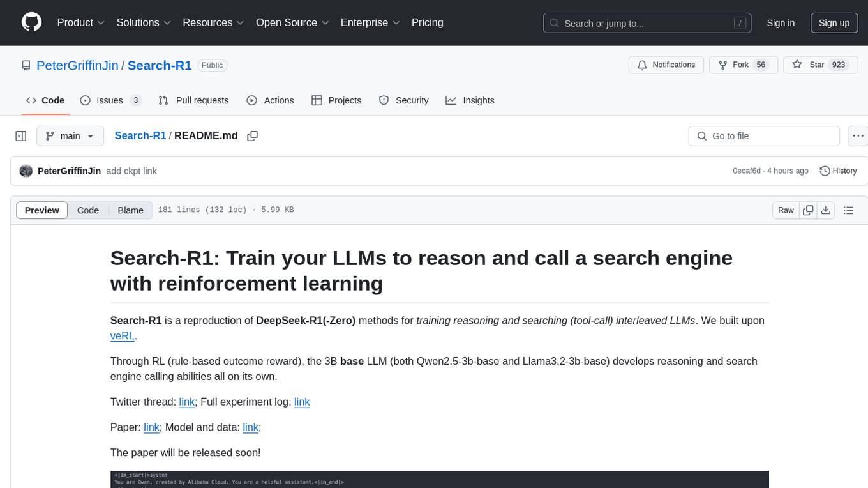Copy the file path
This screenshot has height=488, width=868.
click(252, 136)
